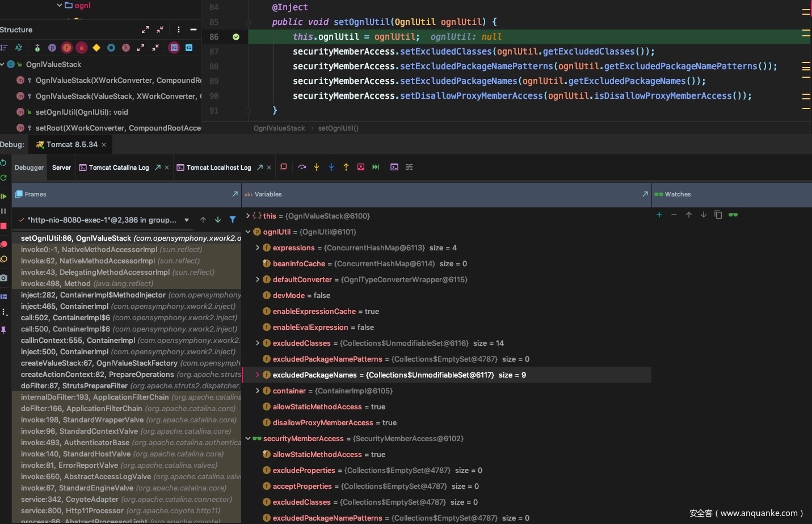Open the thread selector dropdown
This screenshot has width=812, height=524.
click(x=187, y=220)
